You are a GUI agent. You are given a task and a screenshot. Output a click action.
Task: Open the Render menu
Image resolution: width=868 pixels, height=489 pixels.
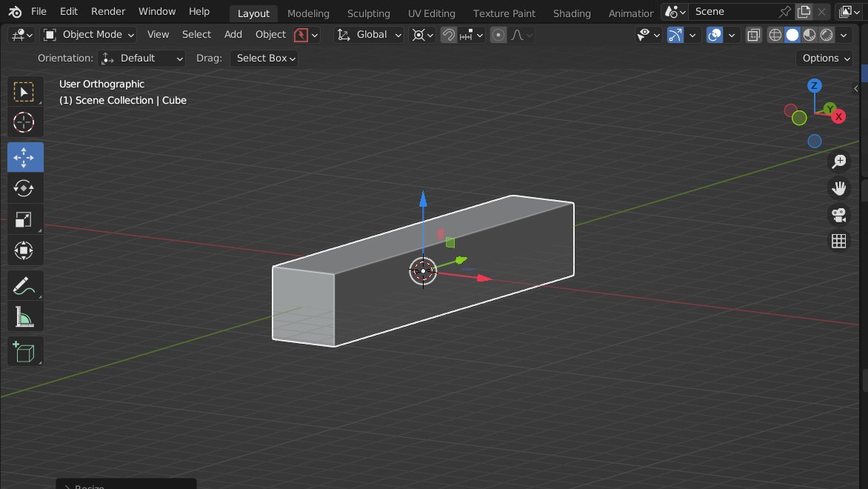click(108, 12)
